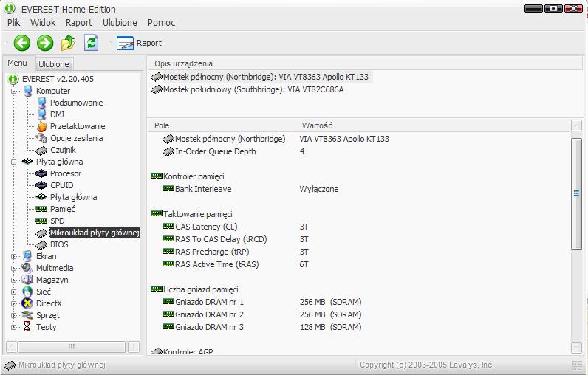The height and width of the screenshot is (375, 588).
Task: Click the green refresh icon
Action: (x=91, y=43)
